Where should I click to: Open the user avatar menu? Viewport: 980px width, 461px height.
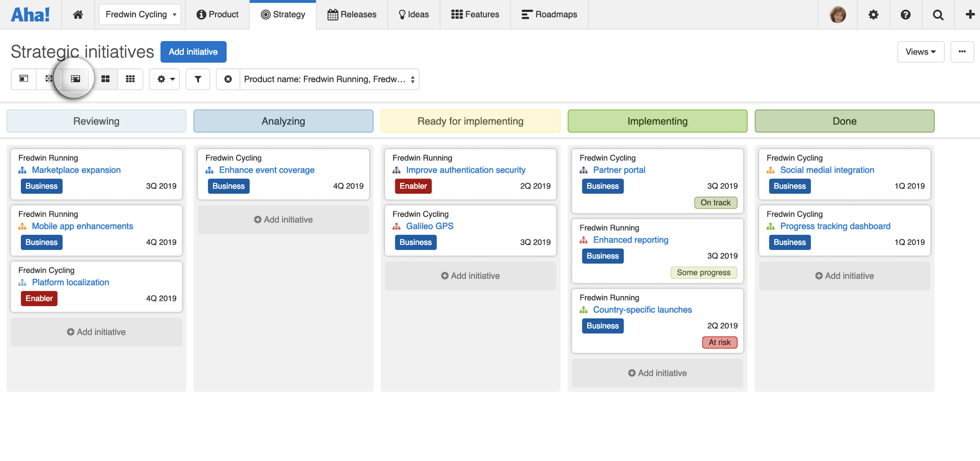[x=838, y=15]
